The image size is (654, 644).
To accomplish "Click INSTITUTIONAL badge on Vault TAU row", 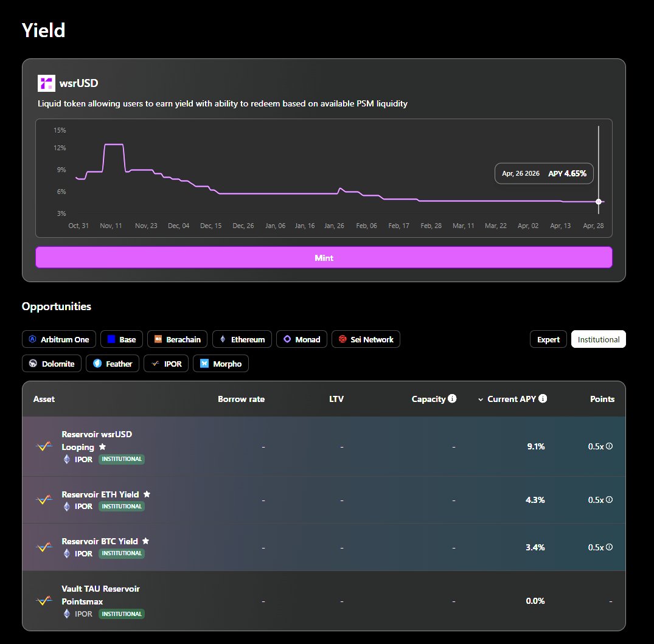I will pyautogui.click(x=122, y=614).
